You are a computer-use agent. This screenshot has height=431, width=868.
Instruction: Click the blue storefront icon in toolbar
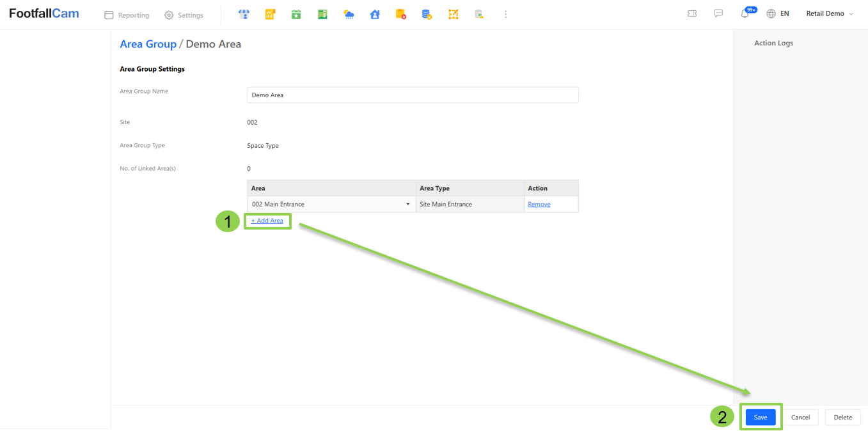[x=244, y=14]
